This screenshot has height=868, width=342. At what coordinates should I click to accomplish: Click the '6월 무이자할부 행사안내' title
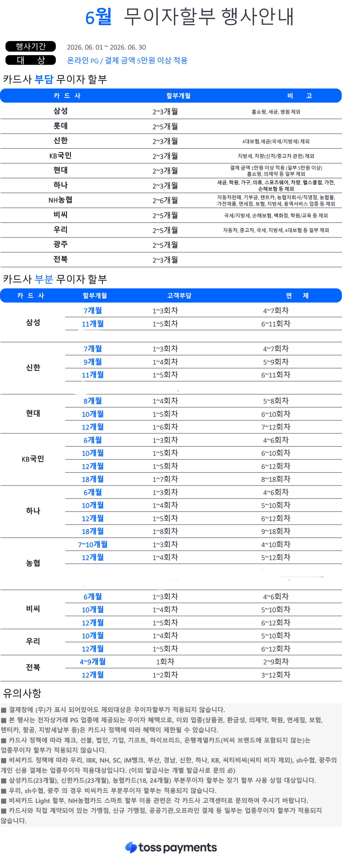point(189,17)
